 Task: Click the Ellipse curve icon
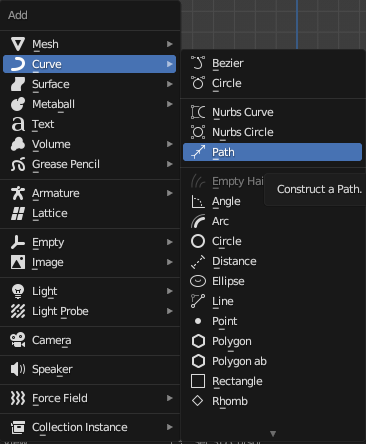point(198,281)
